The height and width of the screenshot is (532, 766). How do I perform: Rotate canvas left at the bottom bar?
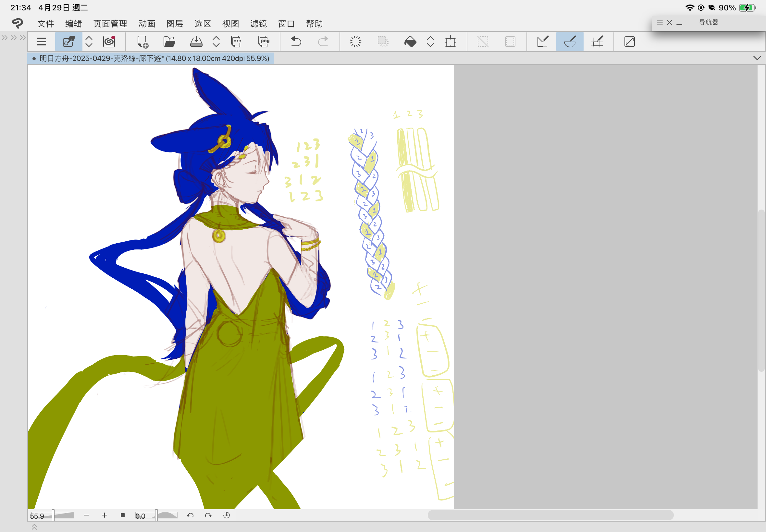pyautogui.click(x=190, y=515)
